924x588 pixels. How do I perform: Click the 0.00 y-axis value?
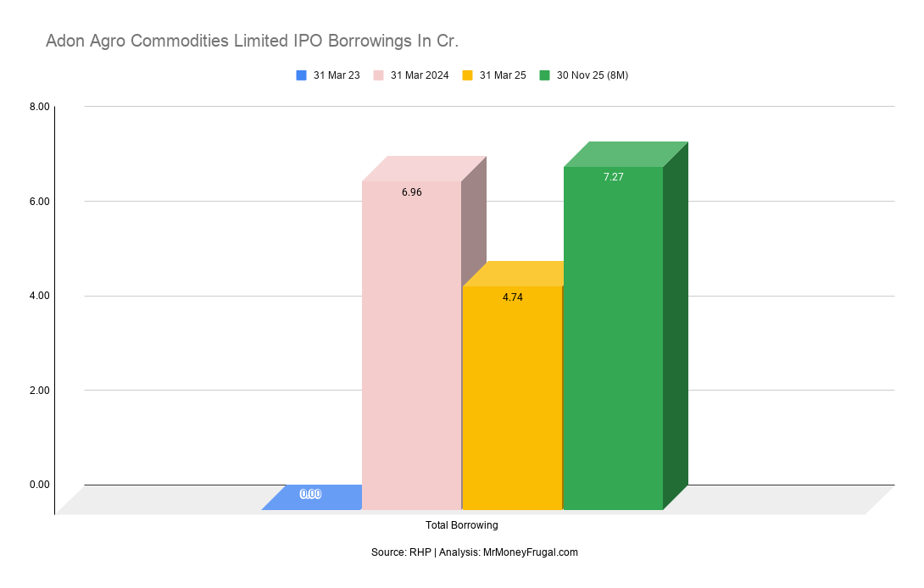pyautogui.click(x=40, y=485)
